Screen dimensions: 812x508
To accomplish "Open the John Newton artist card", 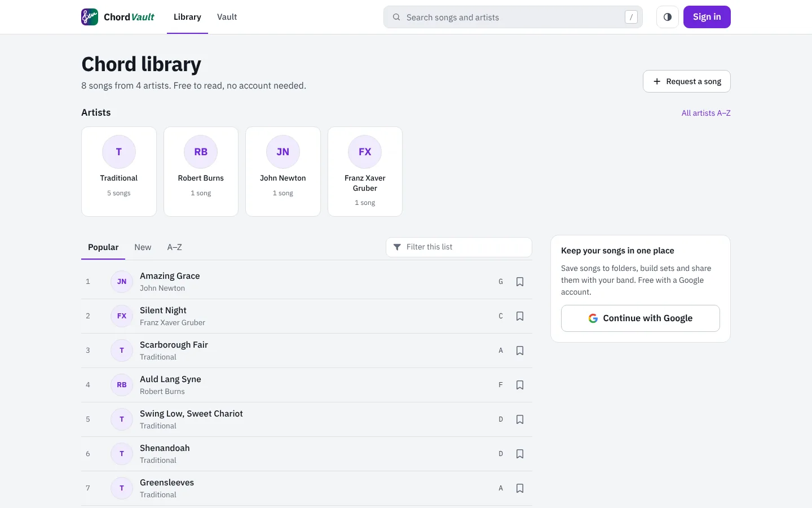I will 283,172.
